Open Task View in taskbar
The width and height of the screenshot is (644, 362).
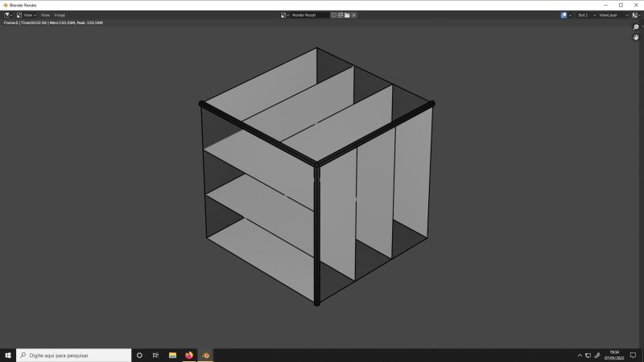coord(155,356)
